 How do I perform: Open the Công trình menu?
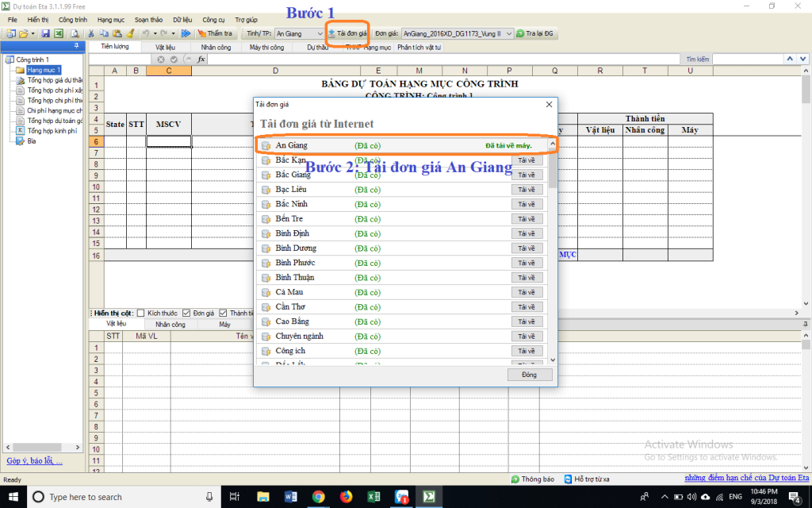click(x=73, y=19)
